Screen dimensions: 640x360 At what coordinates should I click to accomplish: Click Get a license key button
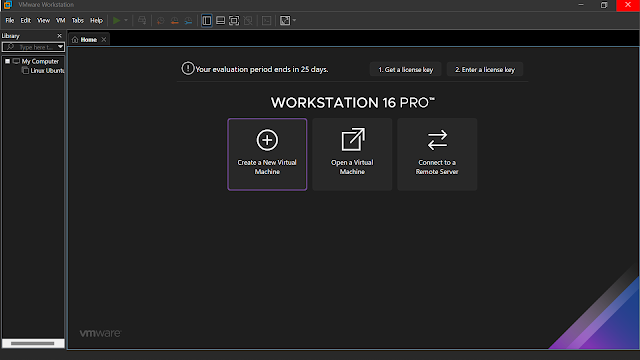[405, 69]
